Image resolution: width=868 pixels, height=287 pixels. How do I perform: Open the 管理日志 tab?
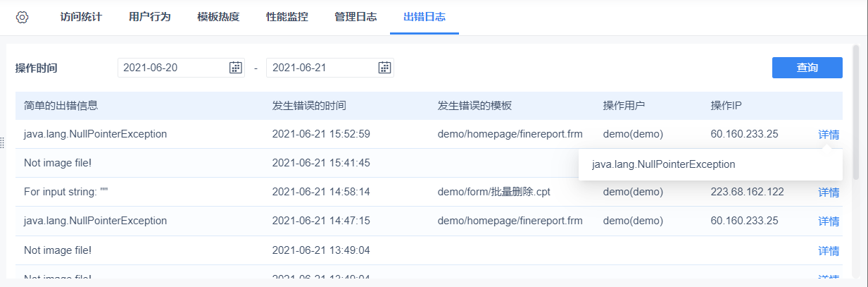click(356, 17)
